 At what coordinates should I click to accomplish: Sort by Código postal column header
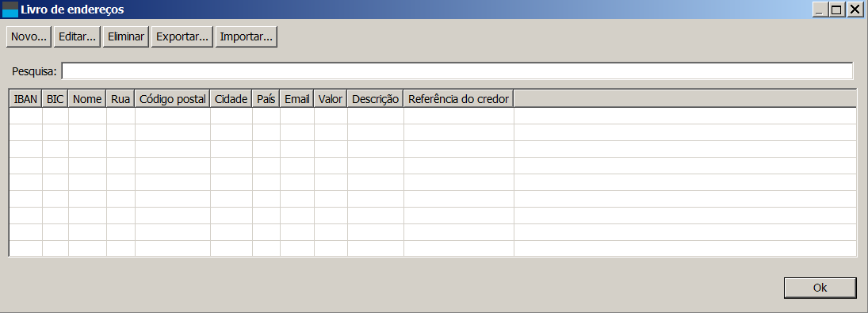point(173,99)
